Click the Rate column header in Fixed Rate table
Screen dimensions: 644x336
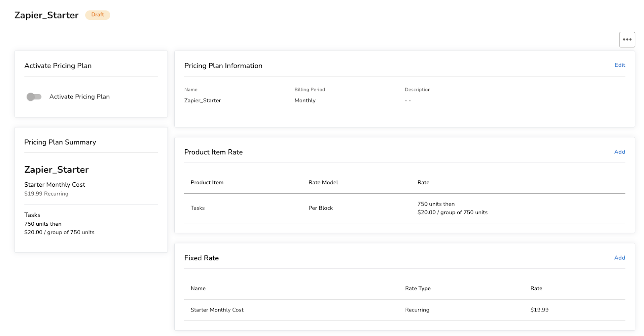pos(536,289)
